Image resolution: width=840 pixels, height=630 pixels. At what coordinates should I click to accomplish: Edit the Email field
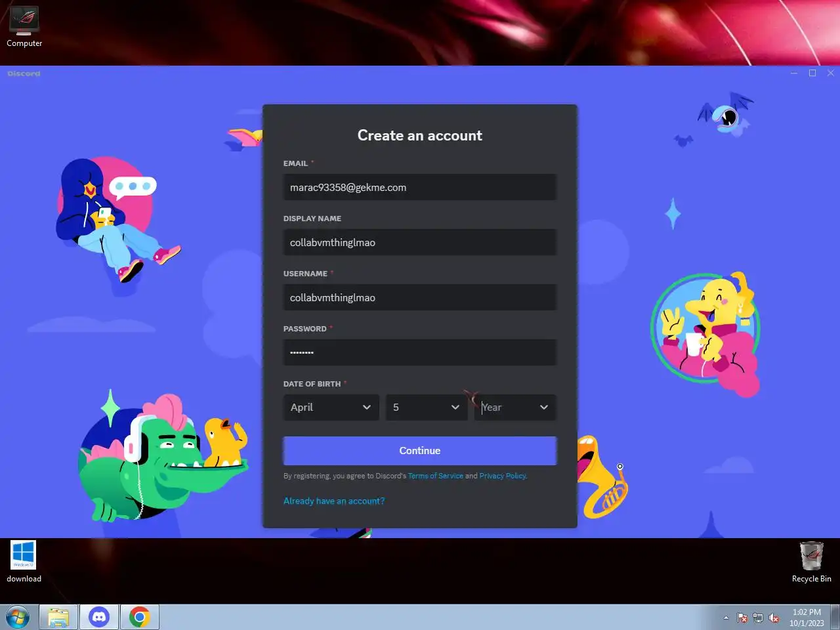(420, 187)
